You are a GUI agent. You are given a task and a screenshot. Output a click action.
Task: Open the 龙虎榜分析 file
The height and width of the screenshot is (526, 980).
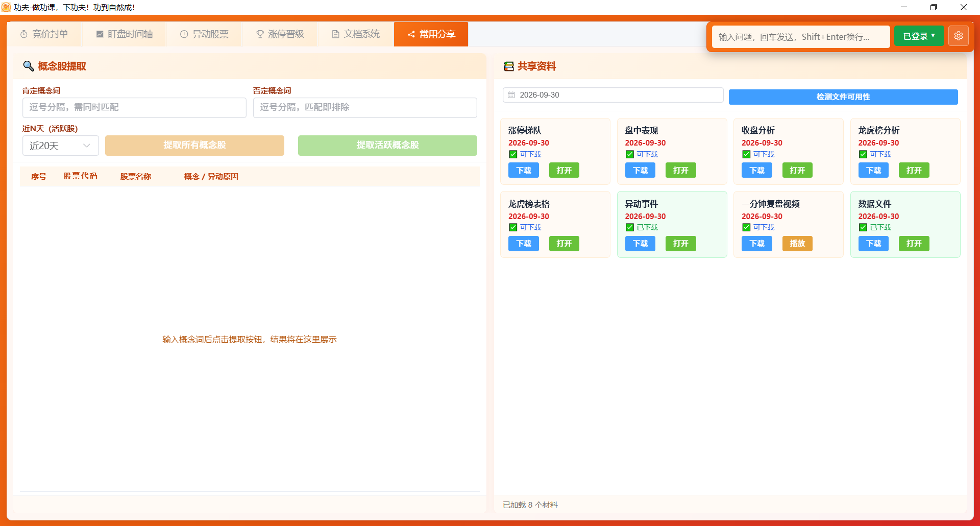(914, 170)
